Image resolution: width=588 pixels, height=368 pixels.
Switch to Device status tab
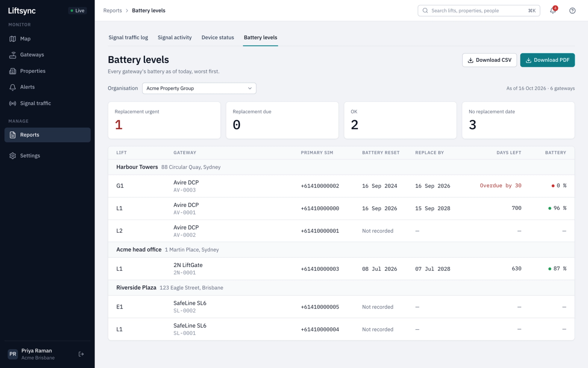pos(218,37)
